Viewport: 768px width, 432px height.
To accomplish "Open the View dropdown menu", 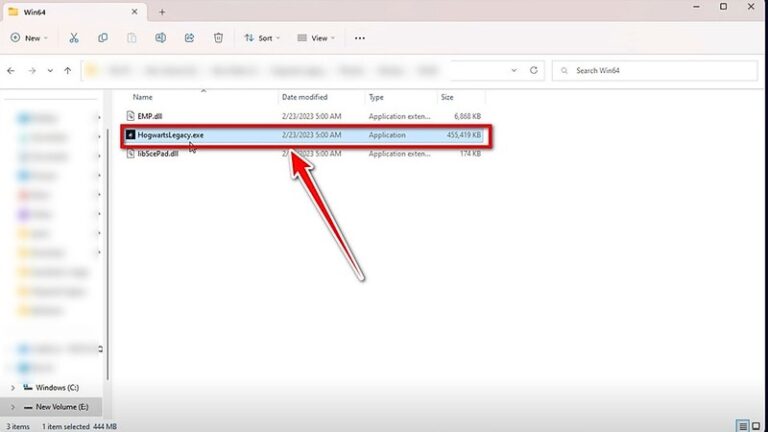I will 316,38.
